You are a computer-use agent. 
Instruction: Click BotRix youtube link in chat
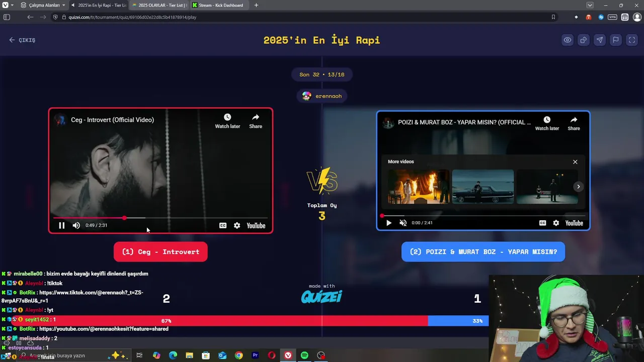click(104, 329)
